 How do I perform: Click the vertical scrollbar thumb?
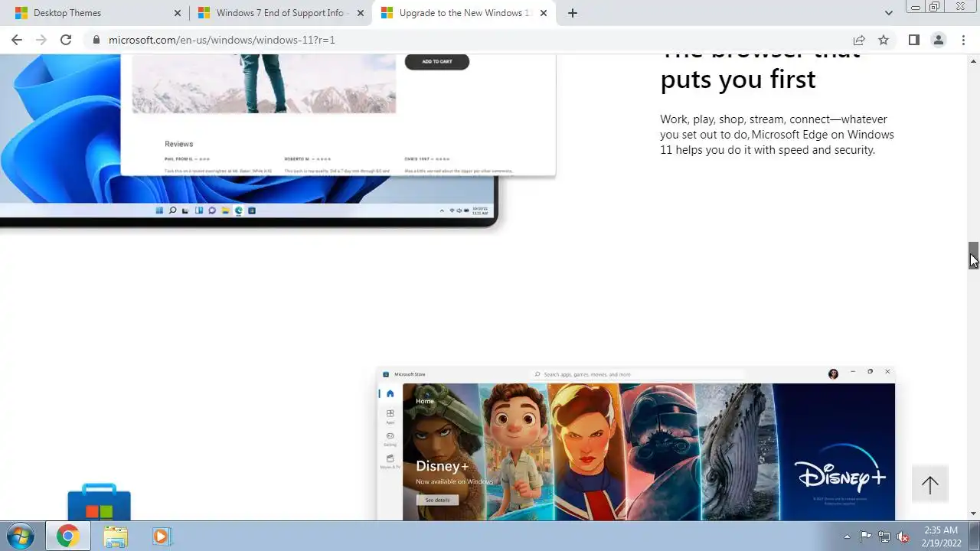[974, 256]
